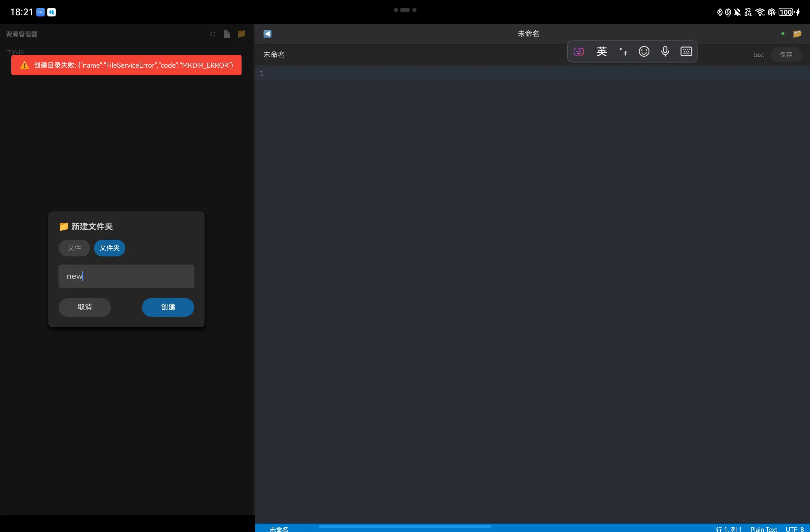Click the 取消 button
Viewport: 810px width, 532px height.
pos(85,307)
